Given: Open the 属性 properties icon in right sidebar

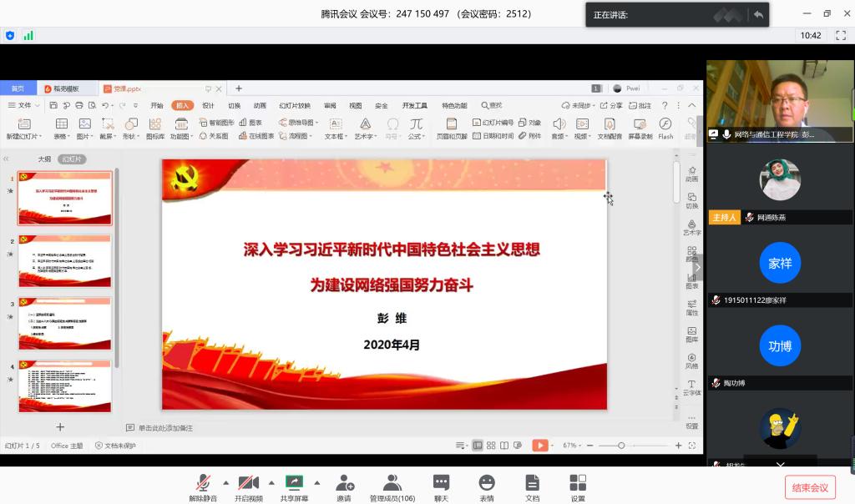Looking at the screenshot, I should click(692, 307).
